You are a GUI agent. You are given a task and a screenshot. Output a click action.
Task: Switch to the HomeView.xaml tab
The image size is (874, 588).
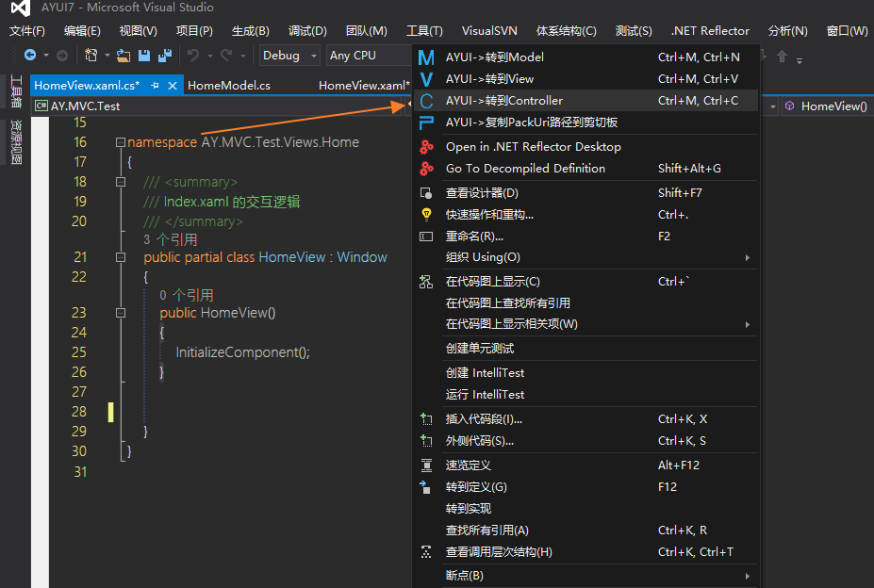tap(363, 85)
